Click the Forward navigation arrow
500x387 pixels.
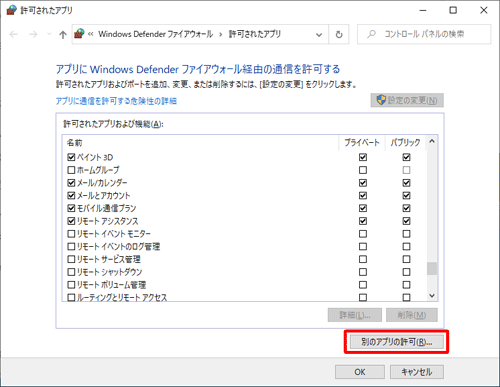(x=33, y=34)
